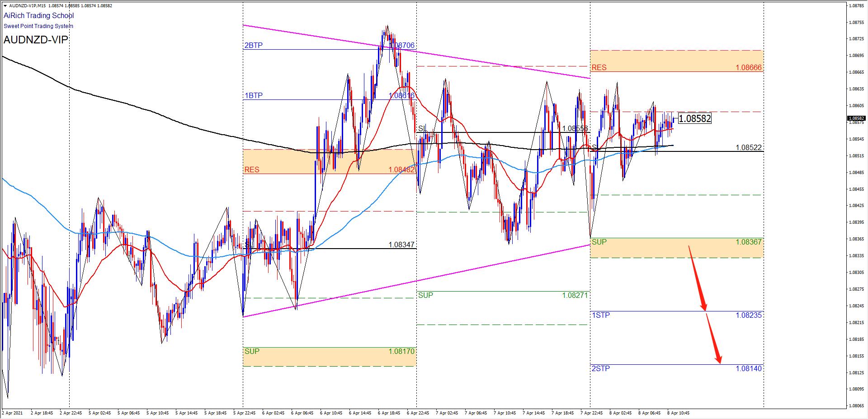Click the 1.08522 black level price label
Screen dimensions: 868x419
tap(748, 147)
